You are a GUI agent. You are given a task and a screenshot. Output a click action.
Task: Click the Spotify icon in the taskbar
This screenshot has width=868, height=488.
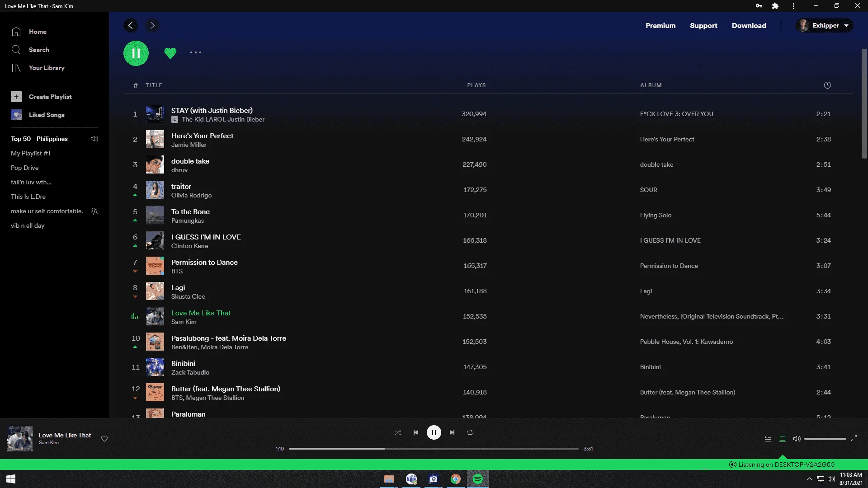(x=478, y=479)
